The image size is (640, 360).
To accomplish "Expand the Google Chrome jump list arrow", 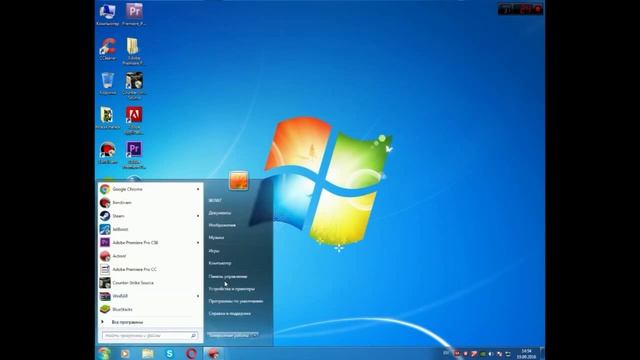I will click(198, 189).
